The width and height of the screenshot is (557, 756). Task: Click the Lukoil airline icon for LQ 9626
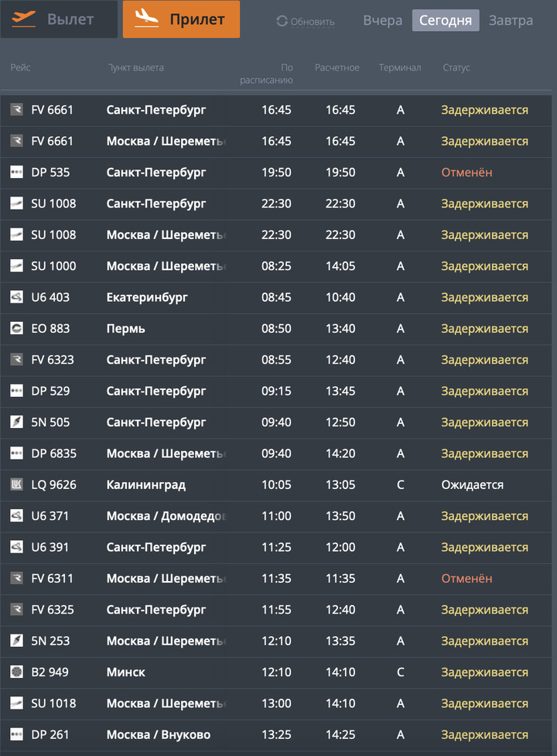pos(16,485)
